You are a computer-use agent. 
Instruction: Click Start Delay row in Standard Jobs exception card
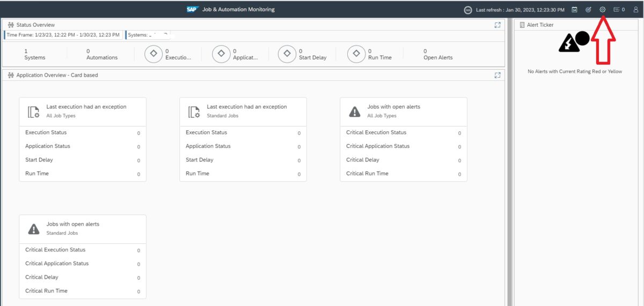[x=243, y=160]
